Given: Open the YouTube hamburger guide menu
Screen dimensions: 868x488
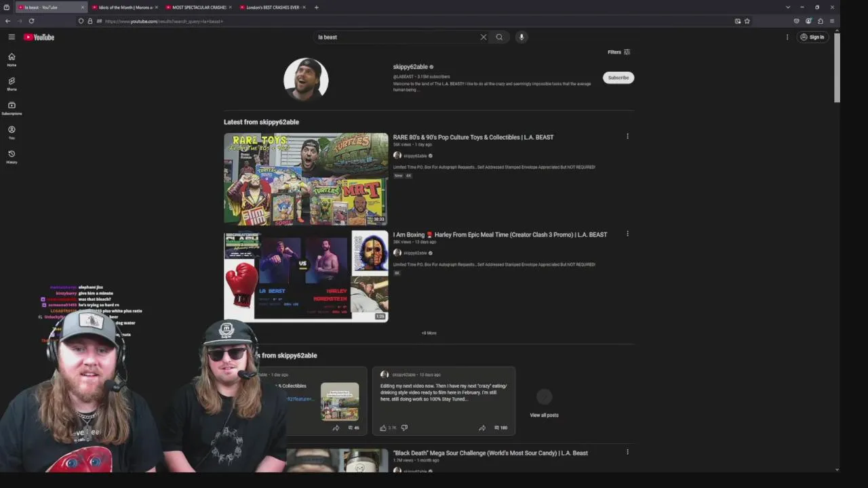Looking at the screenshot, I should point(12,37).
